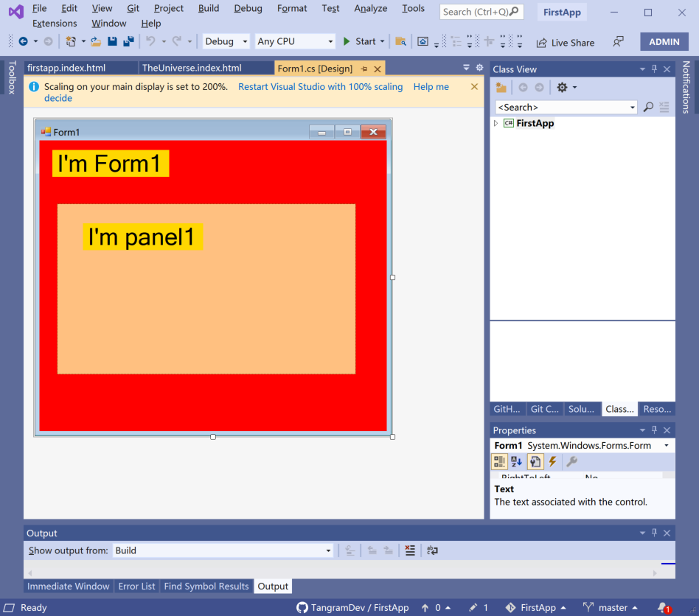
Task: Click the Search (Ctrl+Q) box
Action: [481, 12]
